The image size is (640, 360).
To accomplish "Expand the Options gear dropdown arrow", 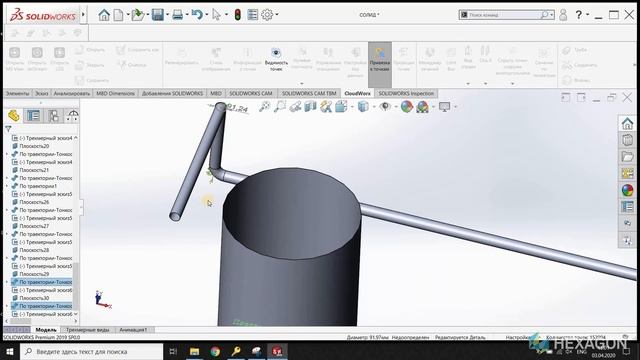I will 277,15.
